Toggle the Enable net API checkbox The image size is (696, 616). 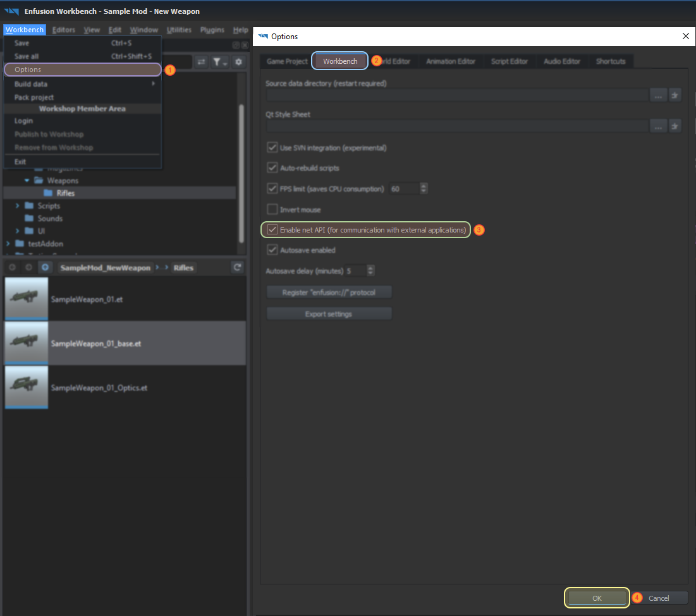[272, 230]
